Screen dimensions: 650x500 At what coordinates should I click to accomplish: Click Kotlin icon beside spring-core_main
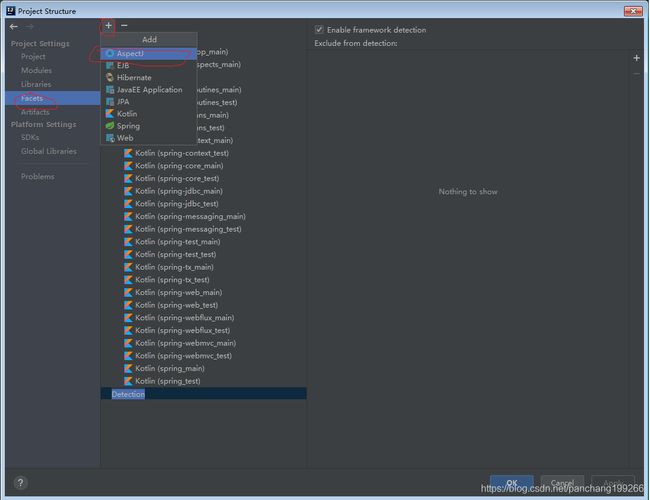(x=128, y=165)
